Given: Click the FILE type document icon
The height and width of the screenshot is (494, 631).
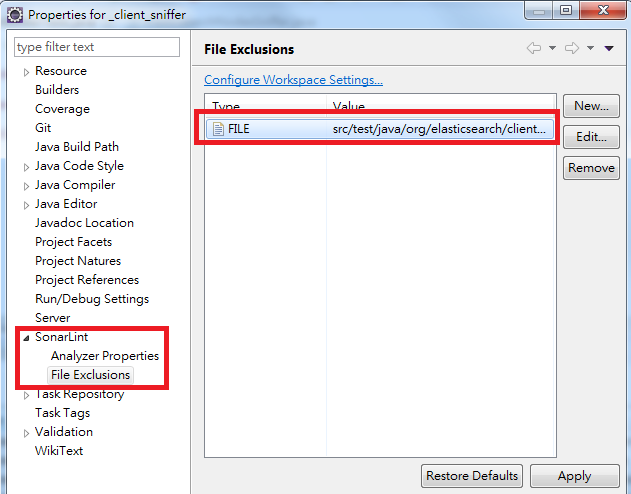Looking at the screenshot, I should point(218,129).
